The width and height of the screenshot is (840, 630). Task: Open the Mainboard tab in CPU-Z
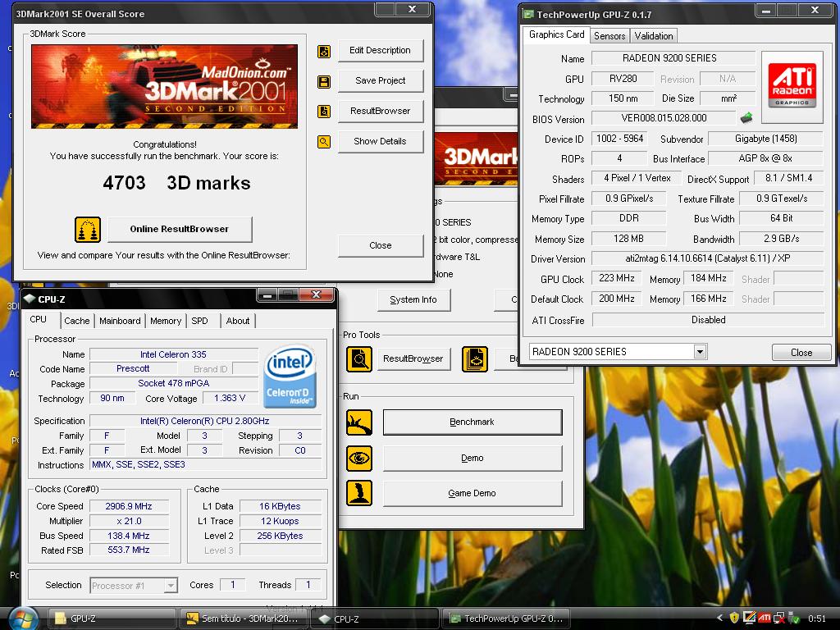pyautogui.click(x=120, y=321)
